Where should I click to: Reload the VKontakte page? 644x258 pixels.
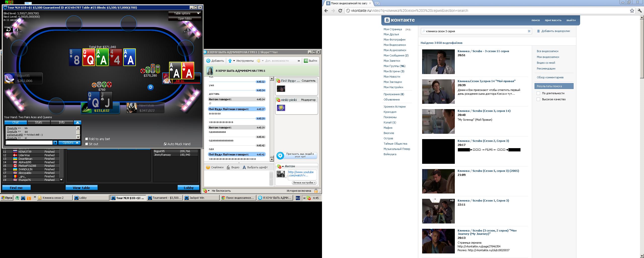coord(340,11)
